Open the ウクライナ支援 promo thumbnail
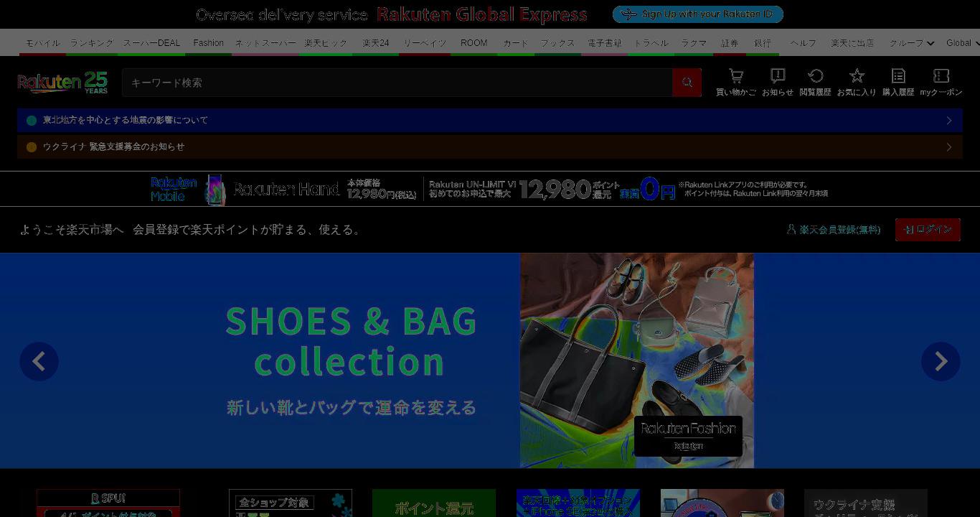Image resolution: width=980 pixels, height=517 pixels. (866, 503)
